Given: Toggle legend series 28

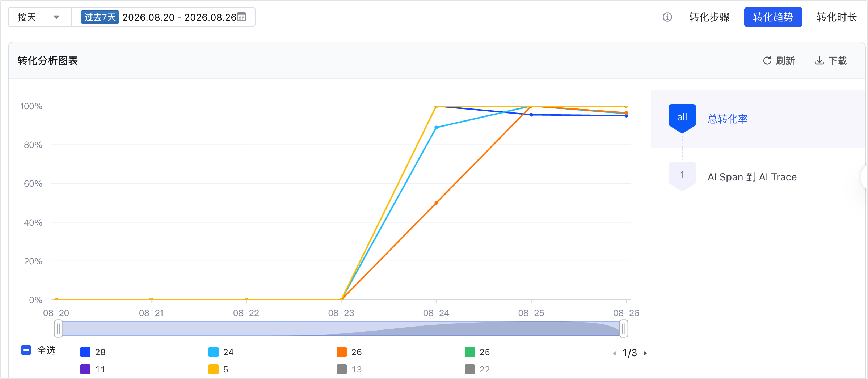Looking at the screenshot, I should pos(93,352).
